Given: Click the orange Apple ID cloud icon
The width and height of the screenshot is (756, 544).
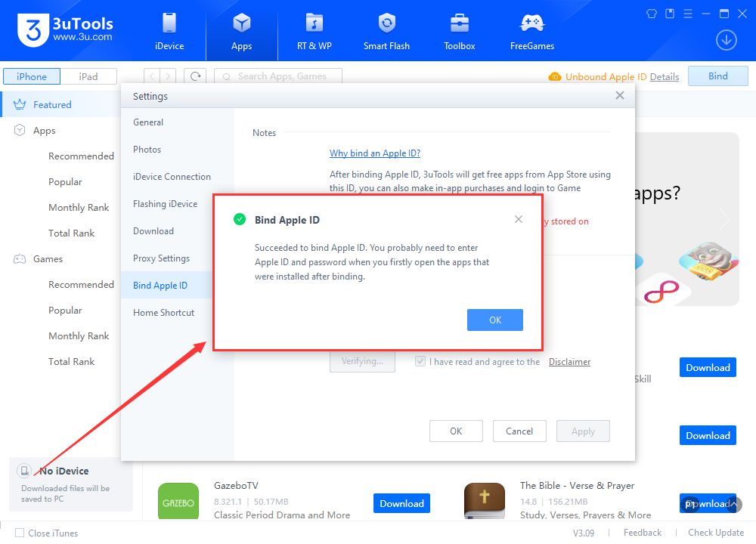Looking at the screenshot, I should coord(554,76).
